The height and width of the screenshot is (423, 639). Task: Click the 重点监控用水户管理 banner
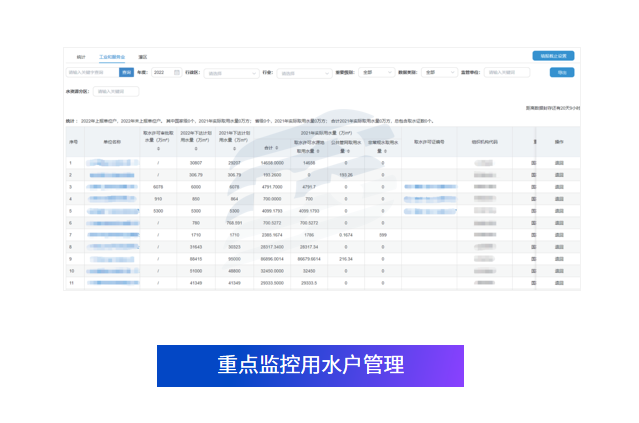pyautogui.click(x=310, y=366)
